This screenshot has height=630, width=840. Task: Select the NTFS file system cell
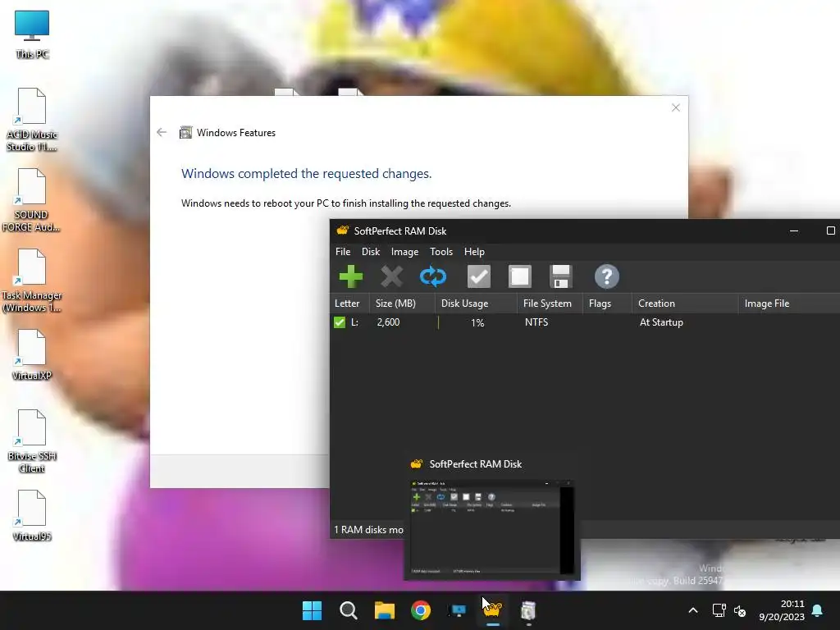click(x=536, y=322)
